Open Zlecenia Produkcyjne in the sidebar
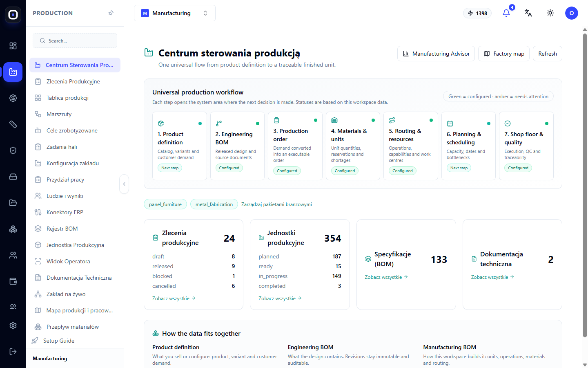The width and height of the screenshot is (588, 368). 75,81
